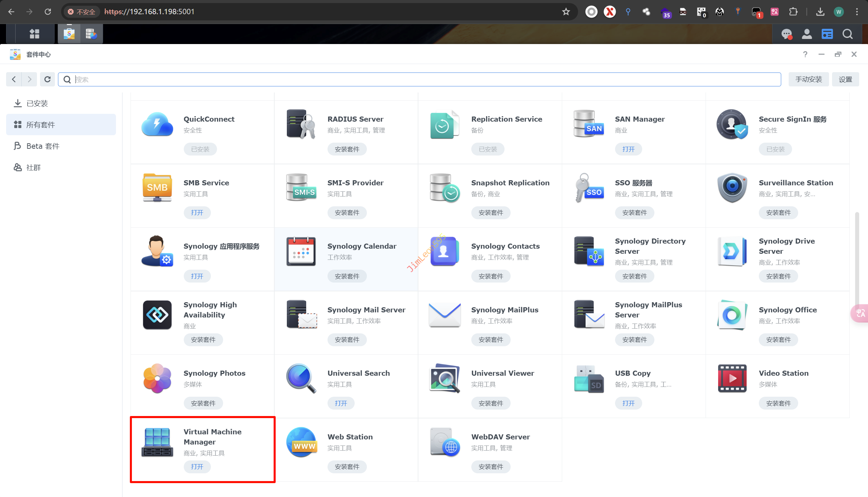
Task: Click the Synology Photos flower icon
Action: [157, 378]
